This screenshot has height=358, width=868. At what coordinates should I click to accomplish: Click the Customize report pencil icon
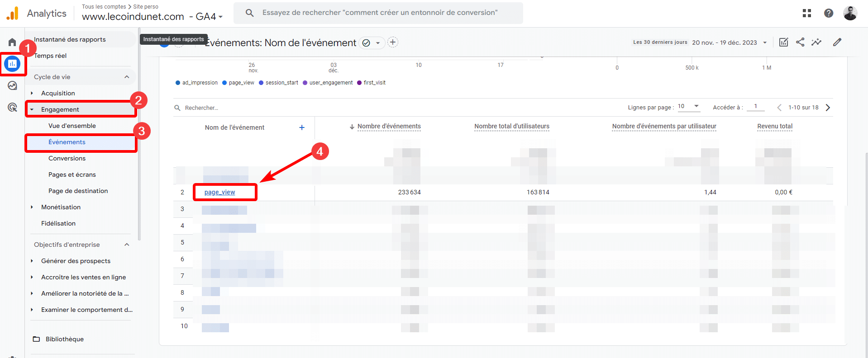(x=837, y=42)
